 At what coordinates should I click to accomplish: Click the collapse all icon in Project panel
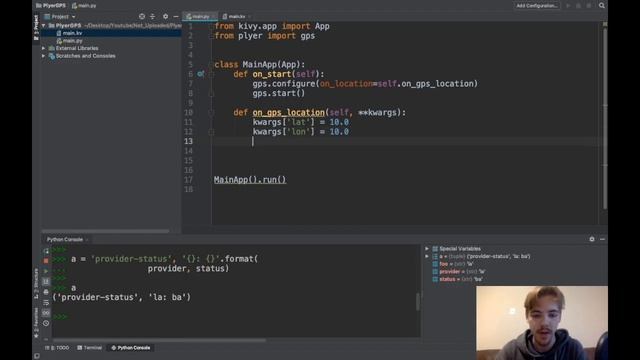(152, 16)
